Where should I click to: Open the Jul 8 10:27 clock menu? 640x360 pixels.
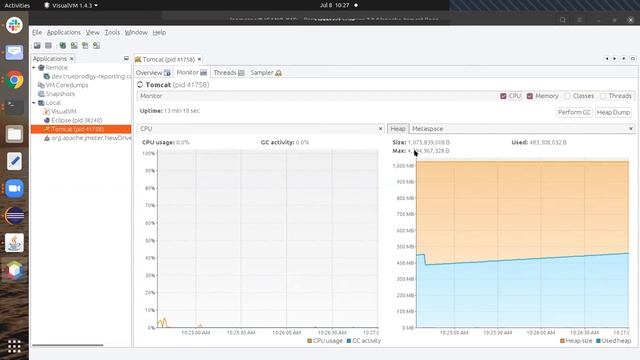pos(335,5)
